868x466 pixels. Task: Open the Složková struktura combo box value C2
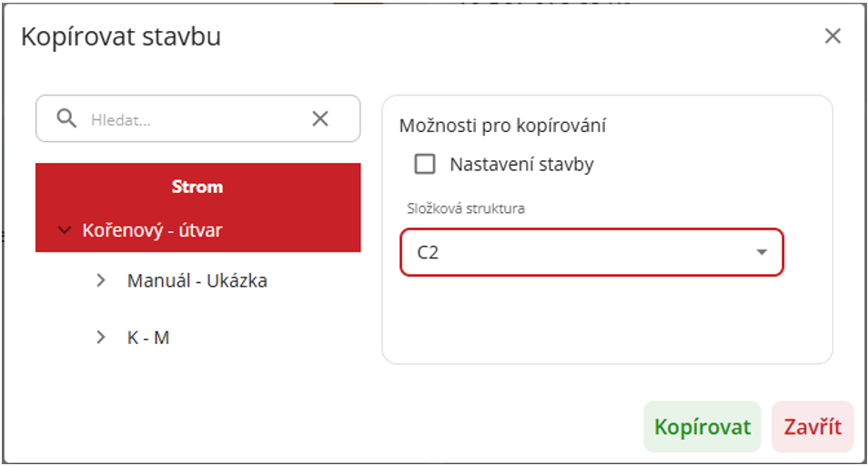tap(582, 253)
